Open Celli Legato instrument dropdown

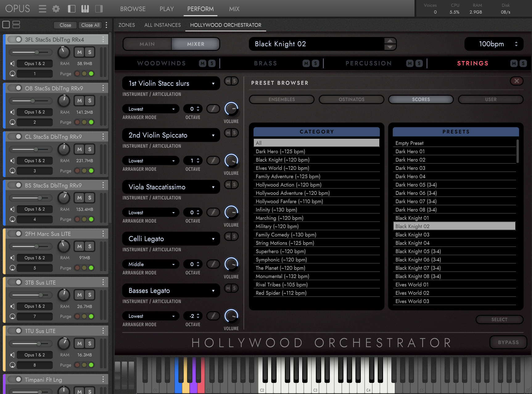[171, 239]
